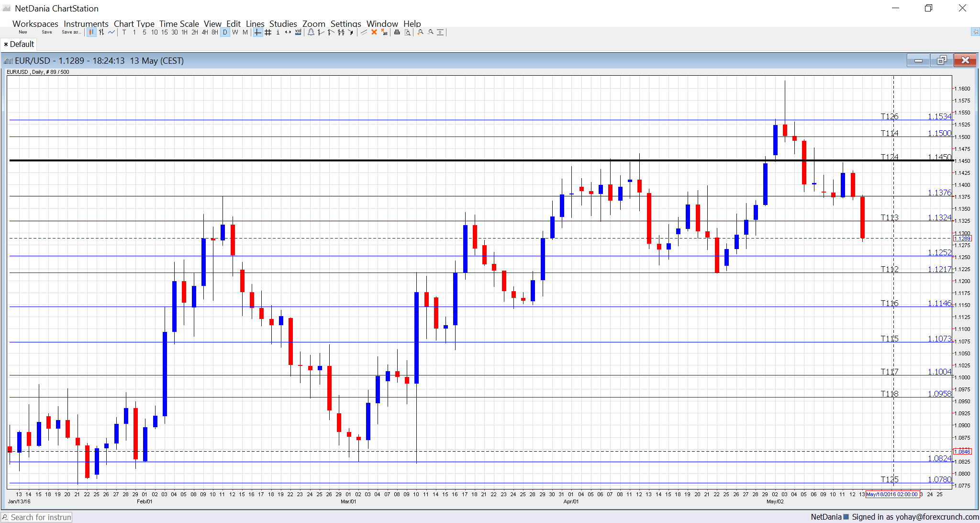Click the Save as.. button
This screenshot has width=980, height=523.
pos(71,32)
